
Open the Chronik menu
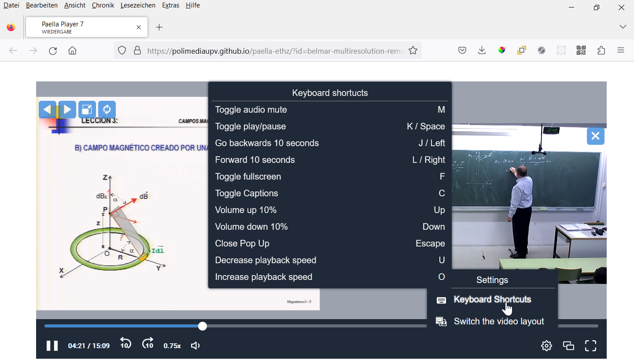pyautogui.click(x=103, y=5)
